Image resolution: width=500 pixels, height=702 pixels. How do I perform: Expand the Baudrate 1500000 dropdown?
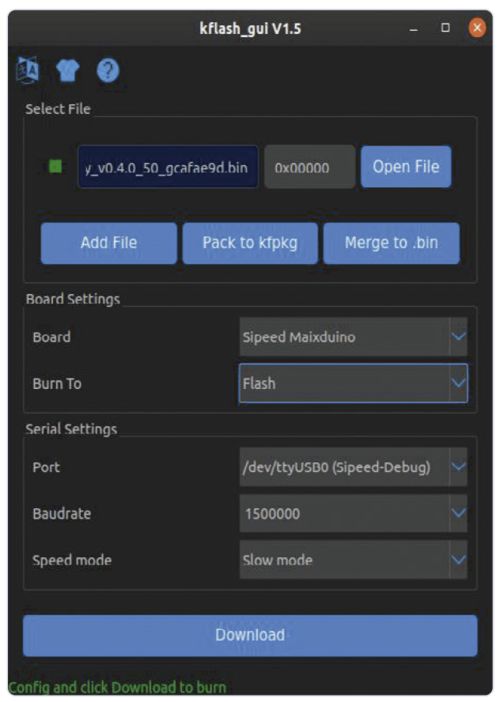pos(353,514)
